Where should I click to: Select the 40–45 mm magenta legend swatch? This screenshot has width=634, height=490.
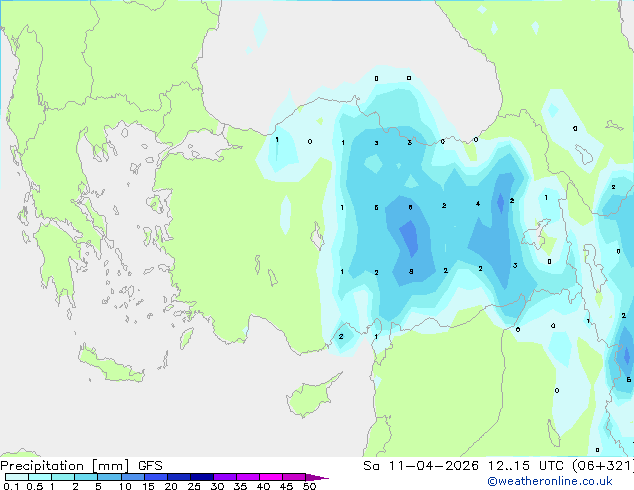coord(271,477)
